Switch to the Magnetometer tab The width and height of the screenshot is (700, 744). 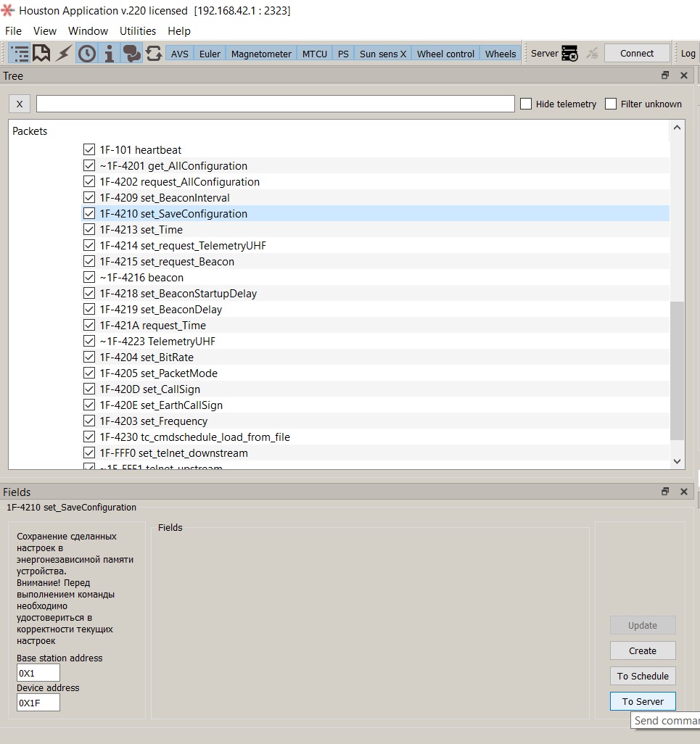click(x=261, y=54)
